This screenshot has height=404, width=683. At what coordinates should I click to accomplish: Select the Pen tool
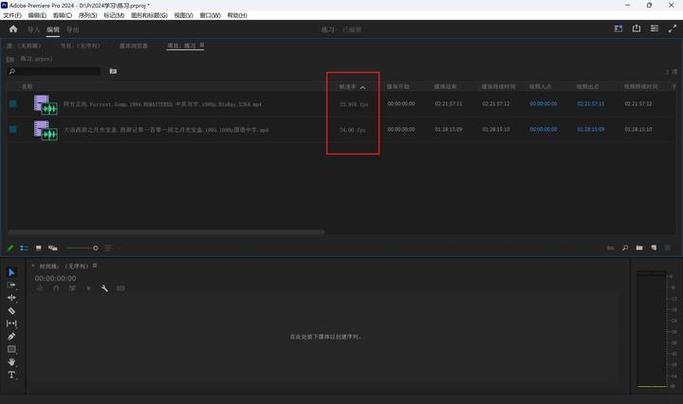coord(12,336)
